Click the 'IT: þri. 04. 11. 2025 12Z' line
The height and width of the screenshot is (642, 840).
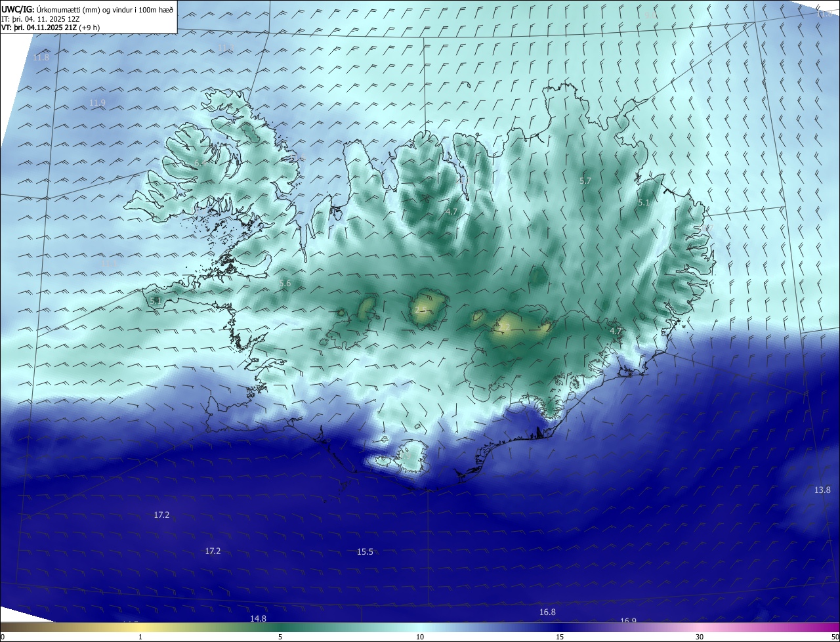coord(41,19)
